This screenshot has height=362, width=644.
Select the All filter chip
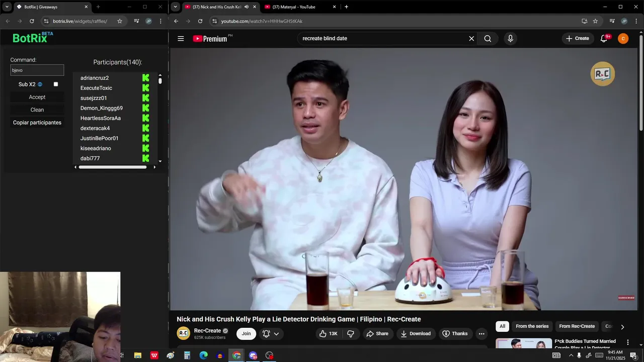coord(502,326)
